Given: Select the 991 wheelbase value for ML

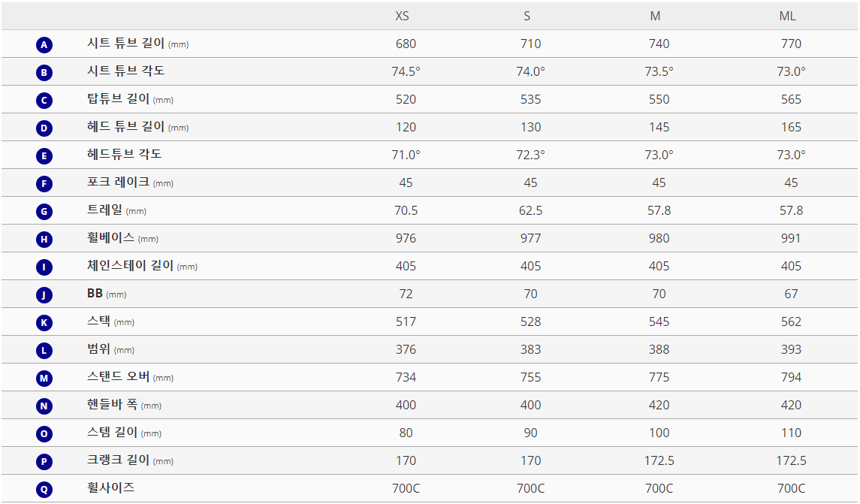Looking at the screenshot, I should [791, 238].
